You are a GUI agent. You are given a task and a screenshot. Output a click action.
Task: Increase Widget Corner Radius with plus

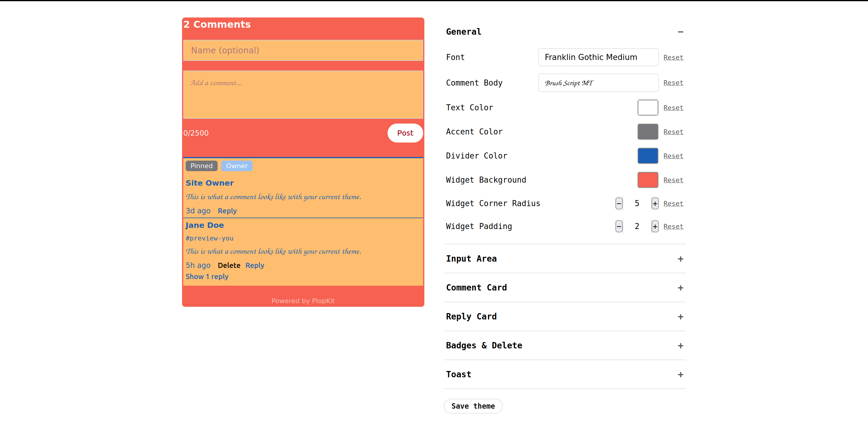[x=655, y=203]
